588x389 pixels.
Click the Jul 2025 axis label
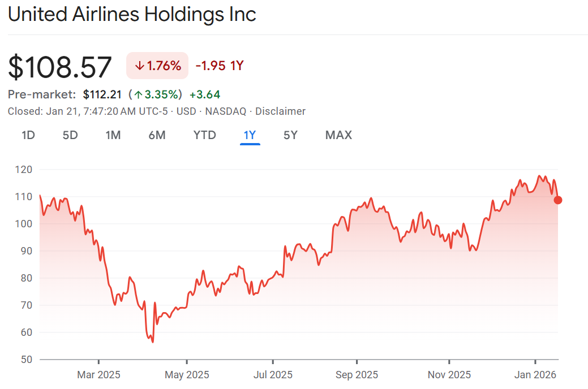273,374
